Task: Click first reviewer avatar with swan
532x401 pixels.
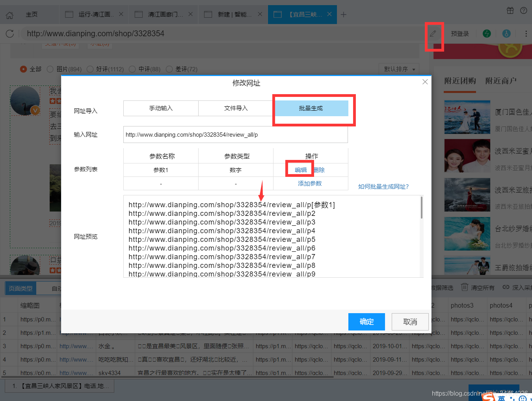Action: point(25,101)
